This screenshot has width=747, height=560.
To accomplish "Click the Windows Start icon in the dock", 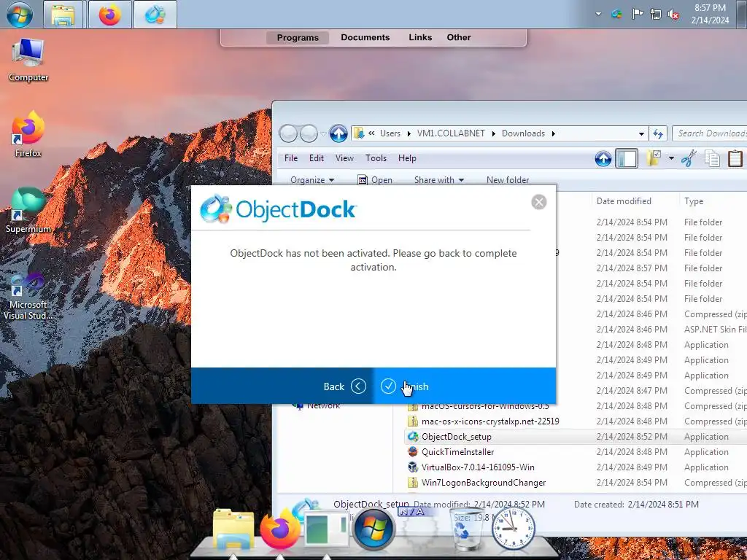I will (x=374, y=529).
